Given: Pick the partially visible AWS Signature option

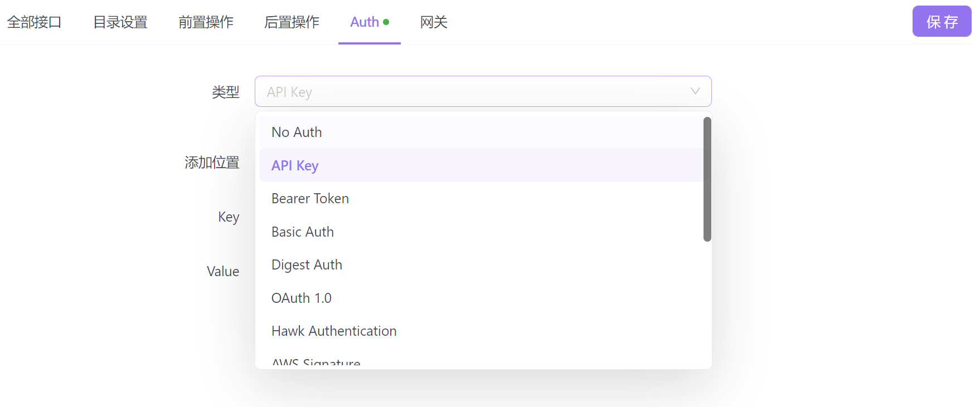Looking at the screenshot, I should pos(316,363).
